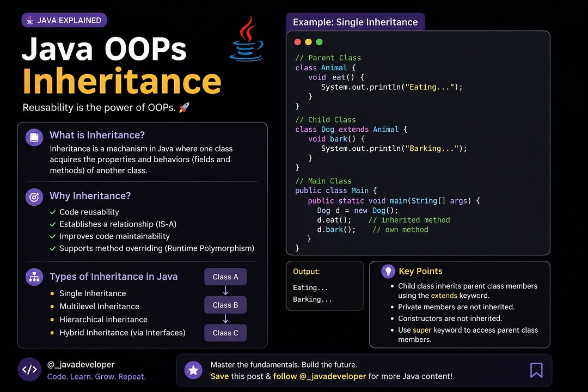
Task: Click the green window dot
Action: [x=319, y=42]
